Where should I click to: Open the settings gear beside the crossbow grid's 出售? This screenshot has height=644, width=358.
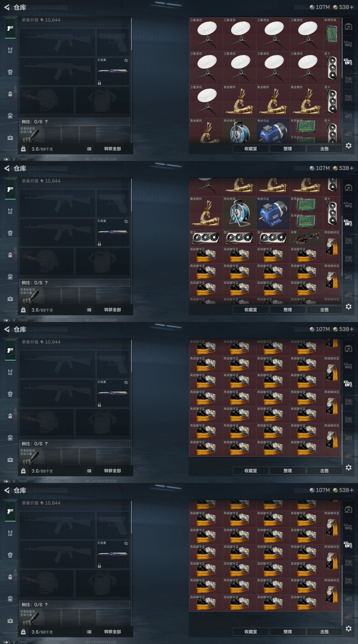coord(349,307)
